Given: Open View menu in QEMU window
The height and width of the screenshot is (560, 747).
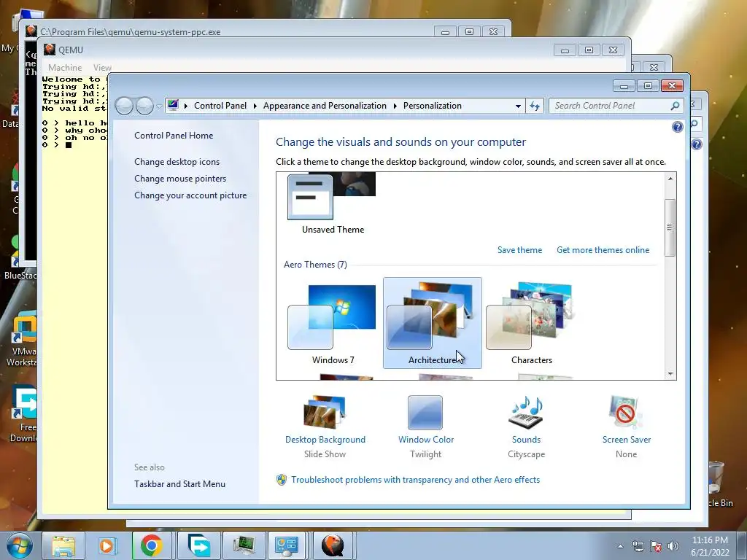Looking at the screenshot, I should pyautogui.click(x=102, y=68).
